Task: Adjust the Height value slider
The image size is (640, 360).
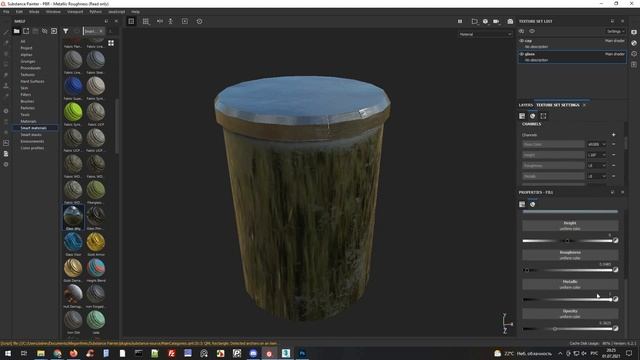Action: pyautogui.click(x=567, y=241)
